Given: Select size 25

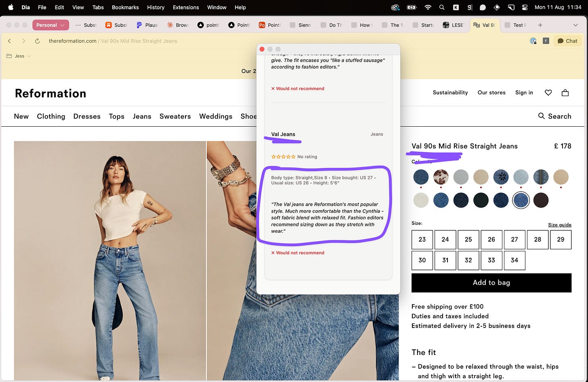Looking at the screenshot, I should [468, 239].
